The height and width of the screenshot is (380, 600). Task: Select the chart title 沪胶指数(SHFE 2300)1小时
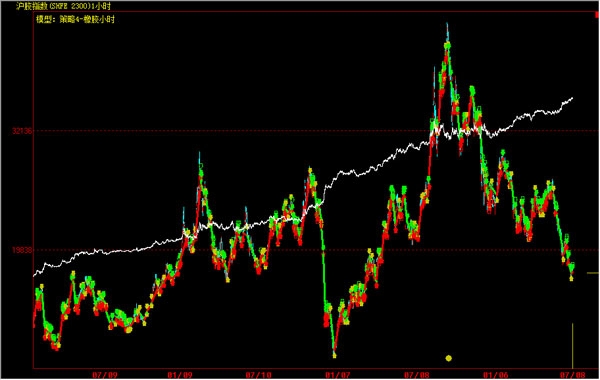63,6
